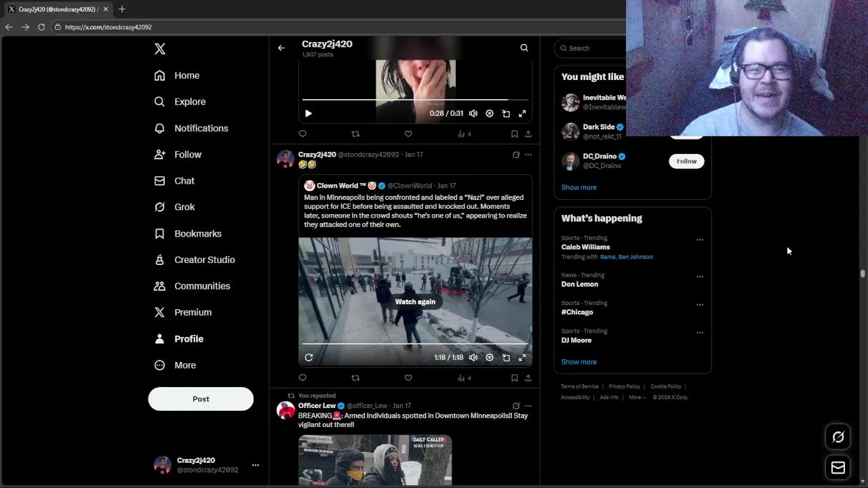This screenshot has height=488, width=868.
Task: Open Creator Studio in the sidebar
Action: [195, 260]
